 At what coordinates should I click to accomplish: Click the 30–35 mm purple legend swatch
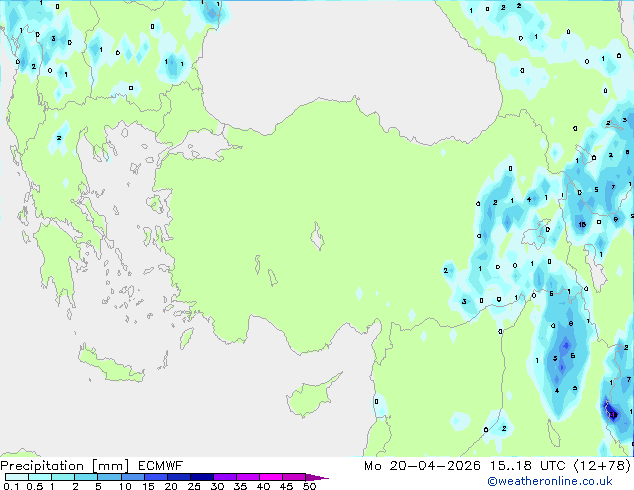[224, 477]
